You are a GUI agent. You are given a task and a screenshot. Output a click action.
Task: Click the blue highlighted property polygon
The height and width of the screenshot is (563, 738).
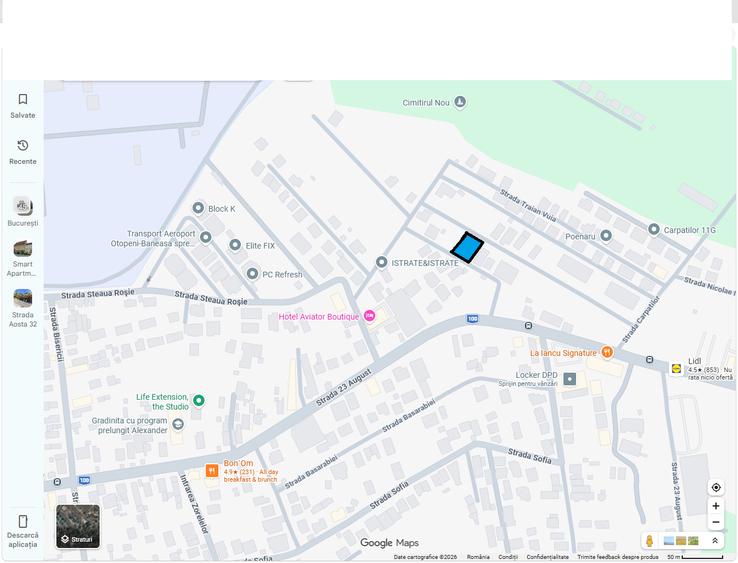(467, 248)
